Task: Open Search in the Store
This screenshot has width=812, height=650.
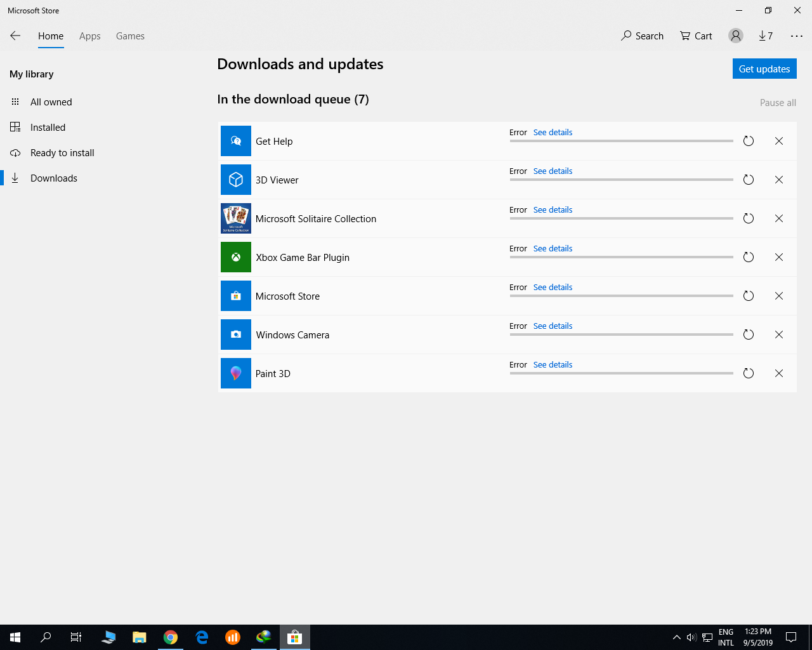Action: pyautogui.click(x=642, y=36)
